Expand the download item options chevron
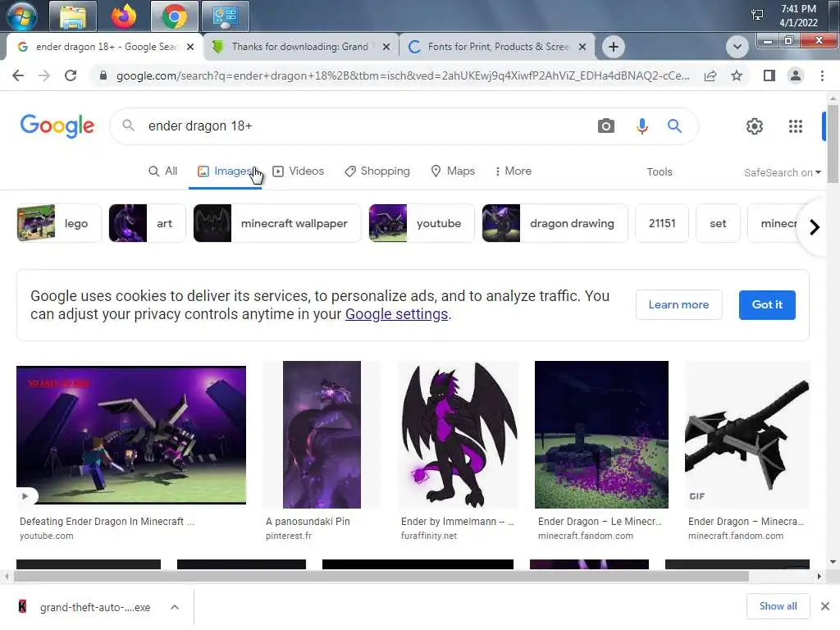The image size is (840, 630). click(x=175, y=607)
